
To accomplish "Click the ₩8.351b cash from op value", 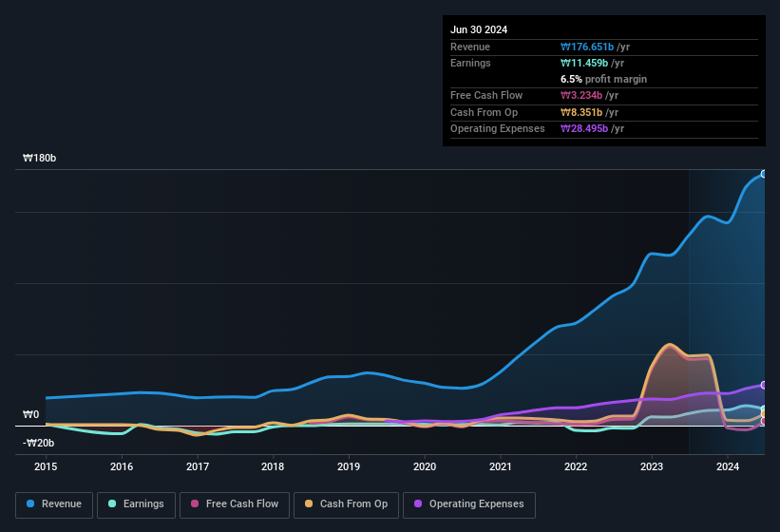I will point(581,112).
